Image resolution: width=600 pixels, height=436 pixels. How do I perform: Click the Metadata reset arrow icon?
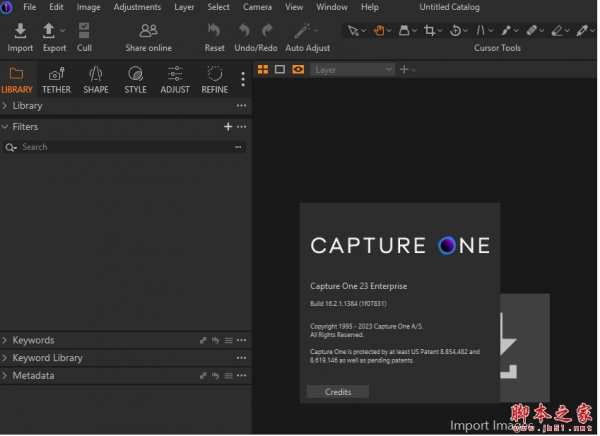(x=215, y=376)
